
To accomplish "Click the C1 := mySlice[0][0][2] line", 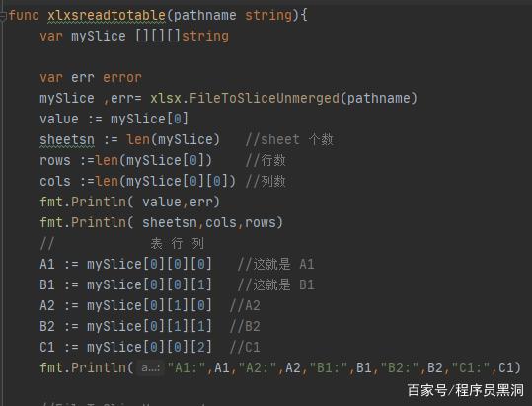I will [125, 348].
